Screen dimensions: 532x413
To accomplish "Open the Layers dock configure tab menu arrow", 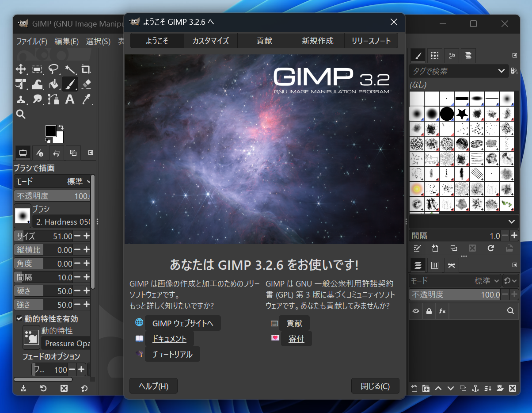I will tap(514, 265).
